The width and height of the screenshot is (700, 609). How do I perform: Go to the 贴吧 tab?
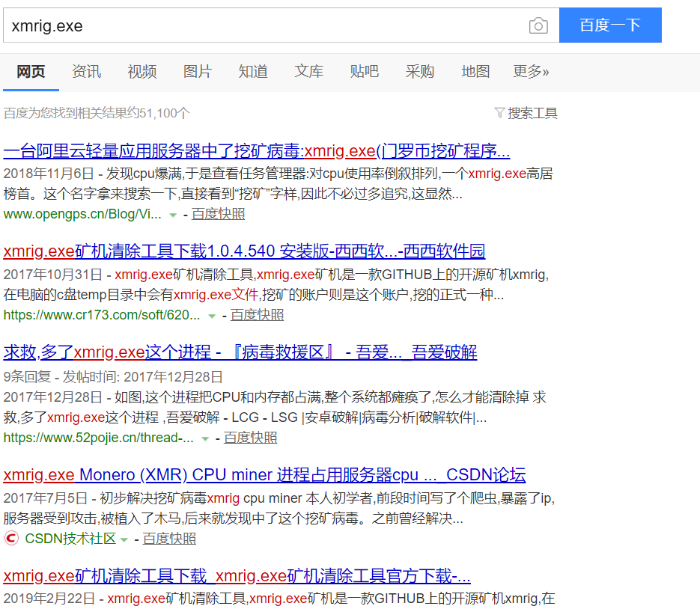pos(365,72)
